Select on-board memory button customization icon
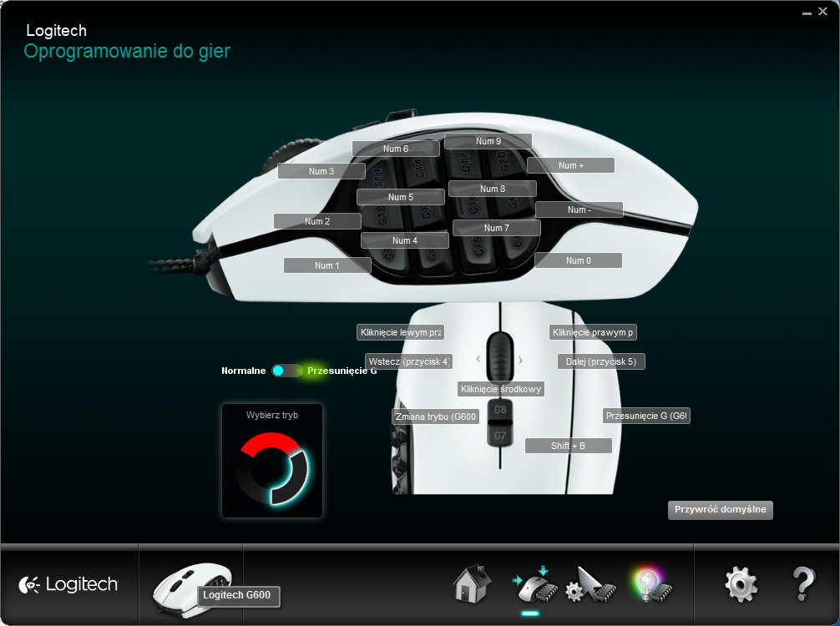 coord(530,584)
